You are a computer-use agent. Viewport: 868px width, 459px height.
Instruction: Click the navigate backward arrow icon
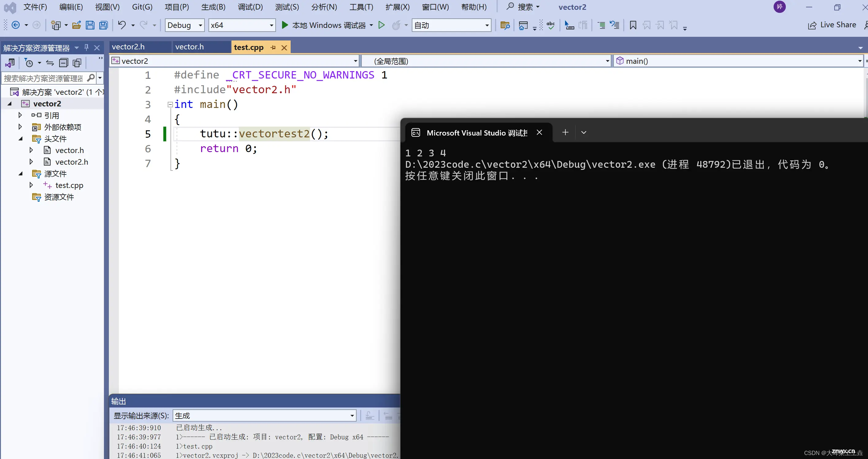click(x=16, y=25)
